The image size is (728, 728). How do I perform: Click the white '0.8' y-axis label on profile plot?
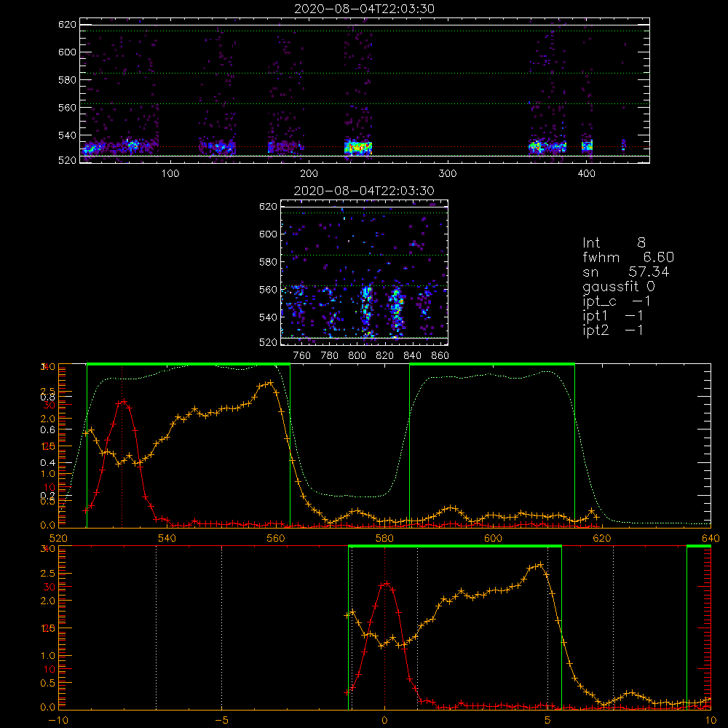(x=48, y=397)
